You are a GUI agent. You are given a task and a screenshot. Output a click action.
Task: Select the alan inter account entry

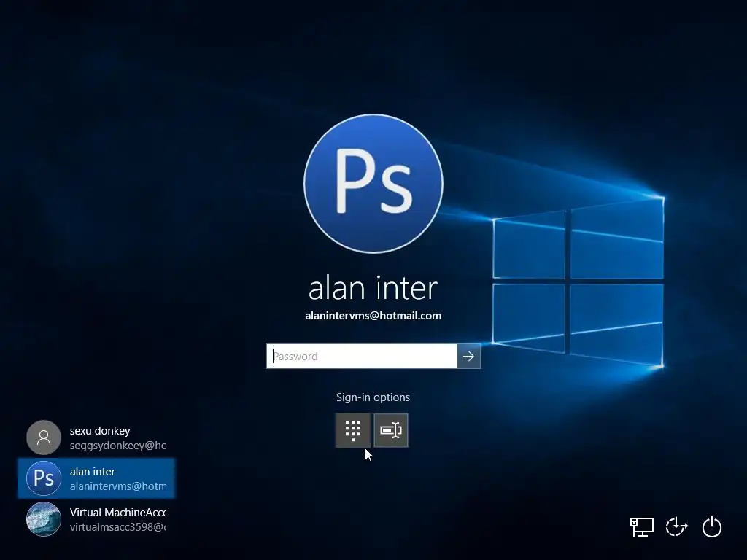click(96, 478)
